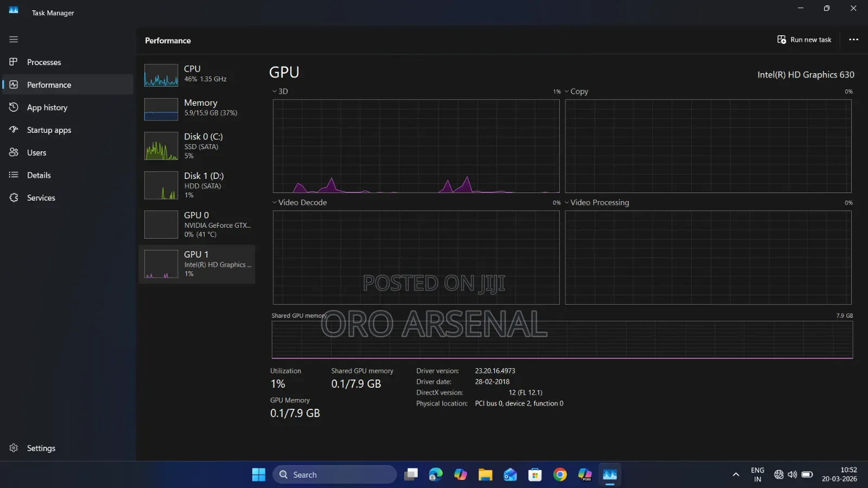Open Outlook from the taskbar
Viewport: 868px width, 488px height.
(510, 475)
